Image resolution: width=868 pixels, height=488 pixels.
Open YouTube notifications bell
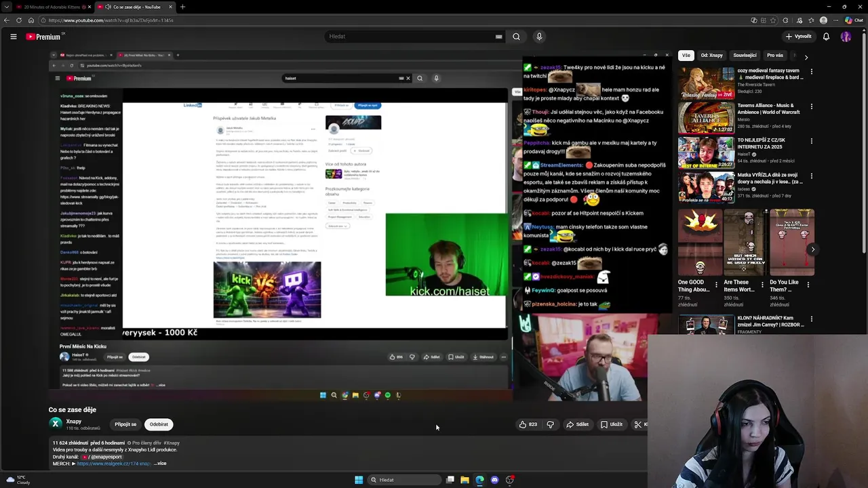[826, 37]
